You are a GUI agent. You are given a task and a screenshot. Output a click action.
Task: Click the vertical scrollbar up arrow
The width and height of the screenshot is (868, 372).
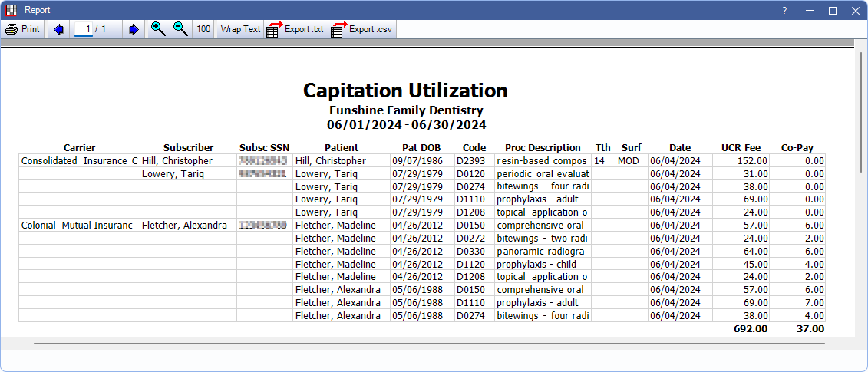click(862, 45)
